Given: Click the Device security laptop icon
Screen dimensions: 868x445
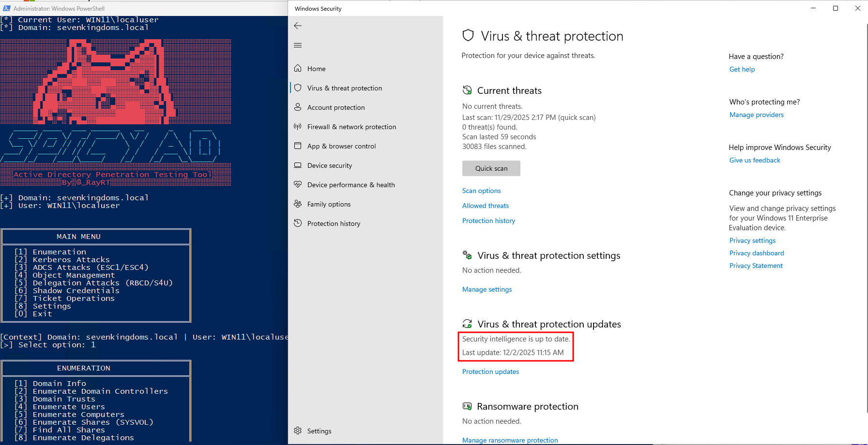Looking at the screenshot, I should pos(298,165).
